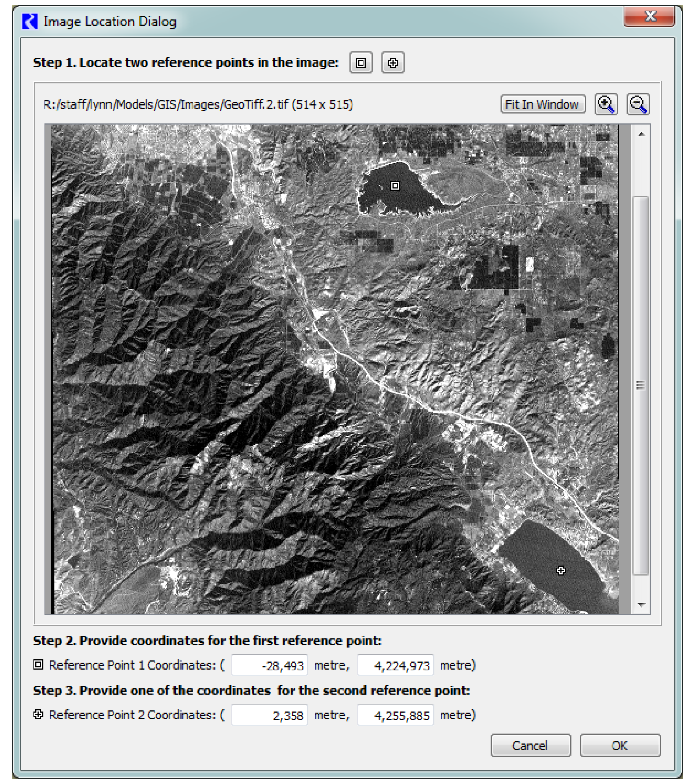Click the cross marker on the lower lake
692x784 pixels.
pyautogui.click(x=561, y=570)
